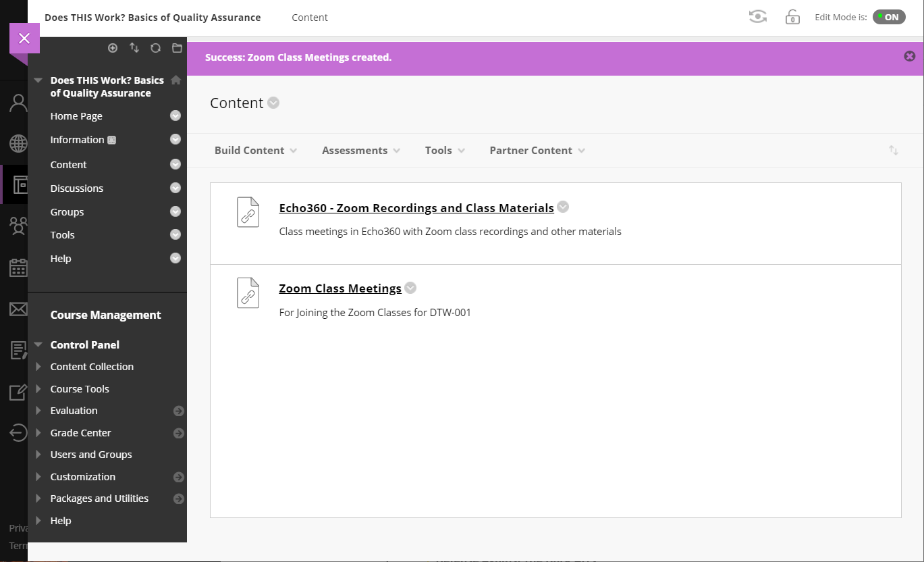The height and width of the screenshot is (562, 924).
Task: Expand Users and Groups section
Action: click(x=38, y=455)
